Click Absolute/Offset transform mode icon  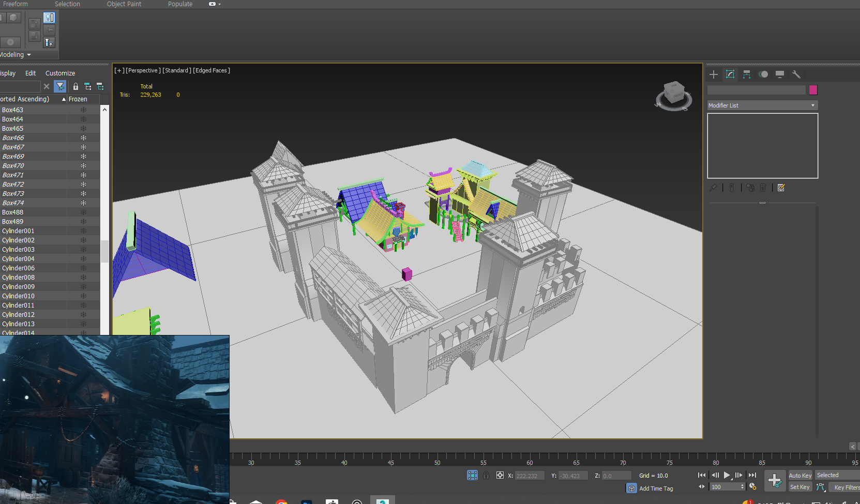coord(500,475)
